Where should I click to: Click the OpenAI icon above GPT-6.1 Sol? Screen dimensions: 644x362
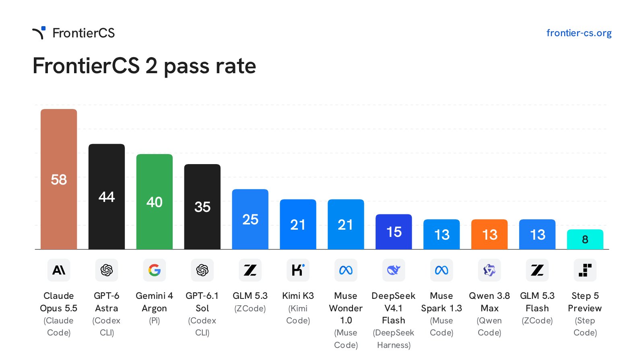pyautogui.click(x=202, y=270)
